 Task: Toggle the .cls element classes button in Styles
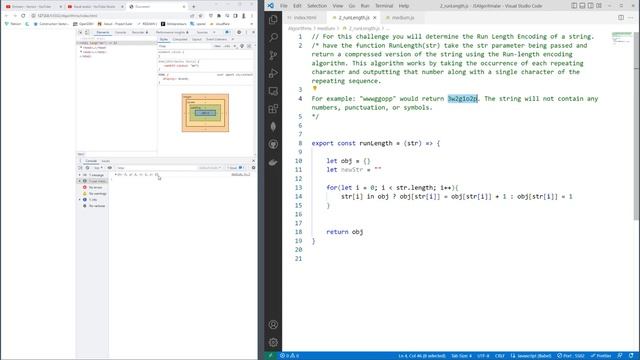(227, 46)
